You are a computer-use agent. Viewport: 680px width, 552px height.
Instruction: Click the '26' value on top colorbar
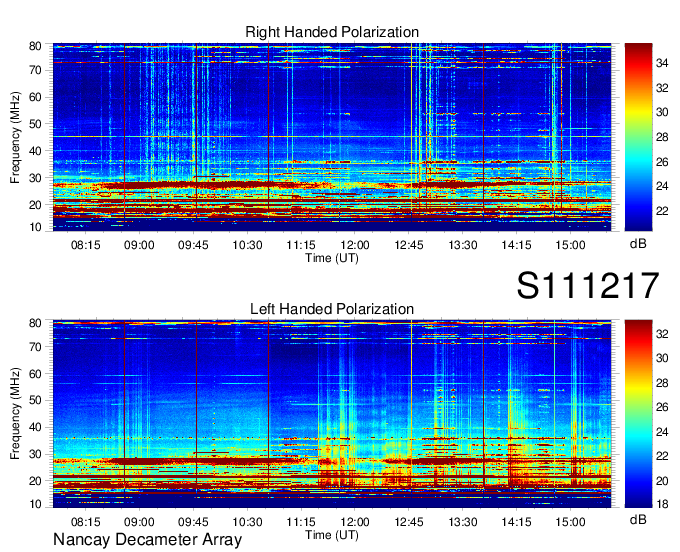(662, 162)
